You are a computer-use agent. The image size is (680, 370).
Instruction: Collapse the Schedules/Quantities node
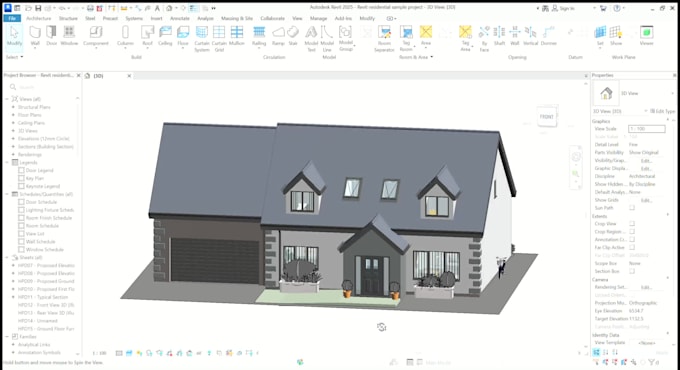7,194
